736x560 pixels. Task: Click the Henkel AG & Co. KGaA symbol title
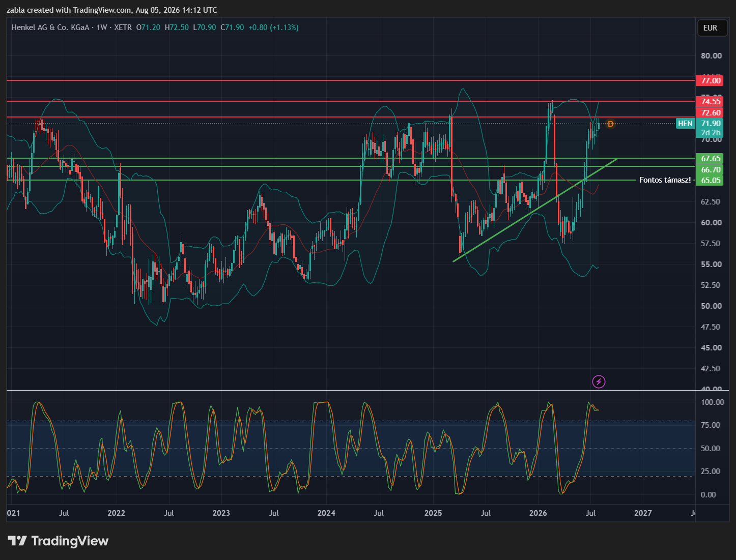pos(50,27)
